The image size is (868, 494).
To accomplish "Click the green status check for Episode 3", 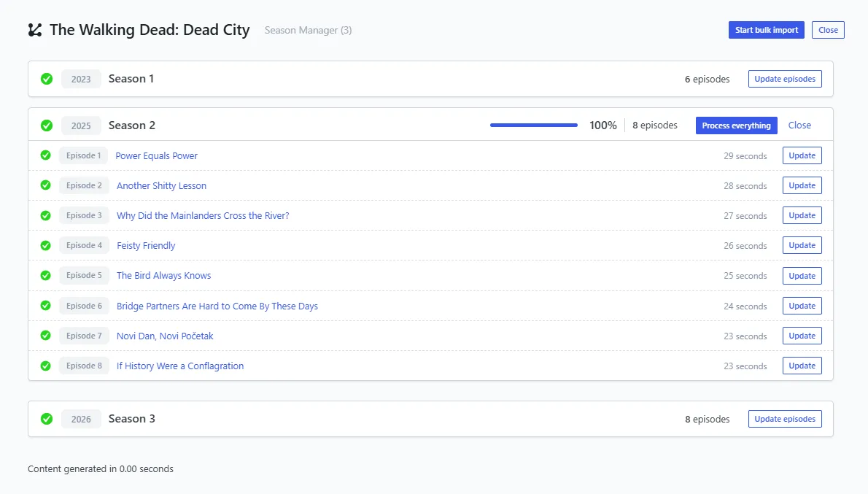I will pos(45,215).
